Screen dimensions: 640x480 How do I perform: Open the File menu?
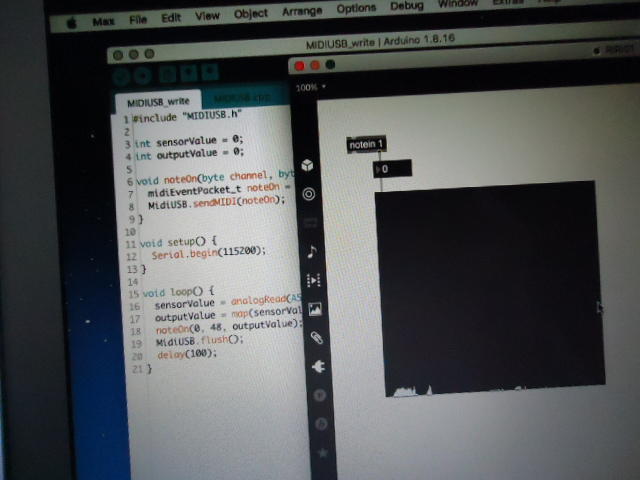[x=138, y=20]
